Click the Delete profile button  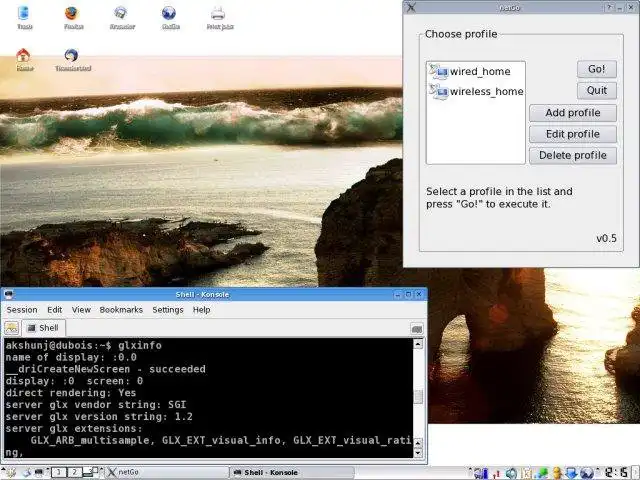click(x=573, y=155)
